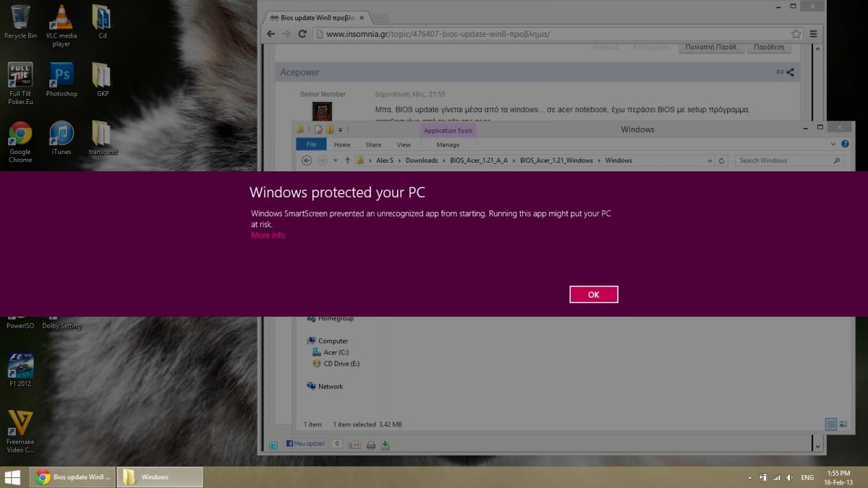The width and height of the screenshot is (868, 488).
Task: Open Explorer help with the question-mark icon
Action: pyautogui.click(x=844, y=144)
